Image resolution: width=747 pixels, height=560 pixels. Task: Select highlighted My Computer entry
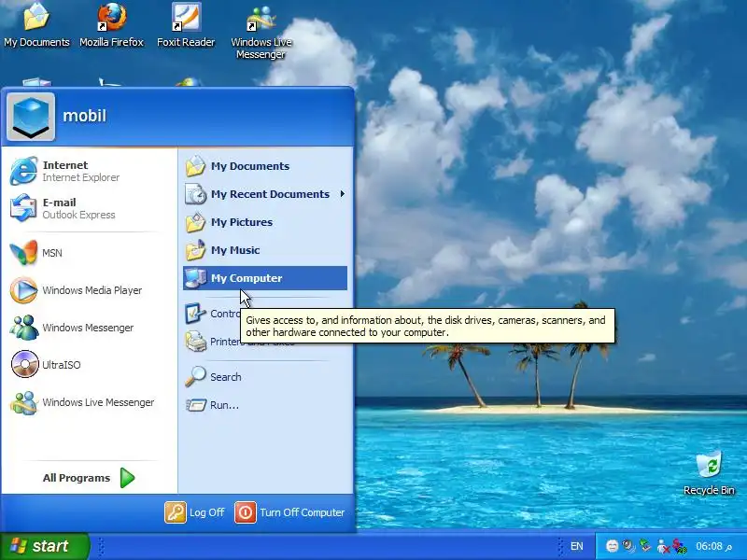click(x=265, y=278)
